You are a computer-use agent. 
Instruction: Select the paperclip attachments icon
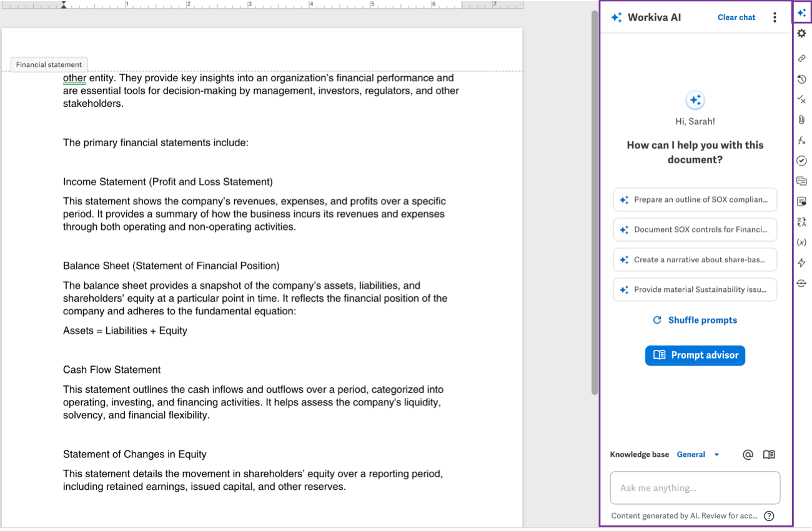(801, 119)
